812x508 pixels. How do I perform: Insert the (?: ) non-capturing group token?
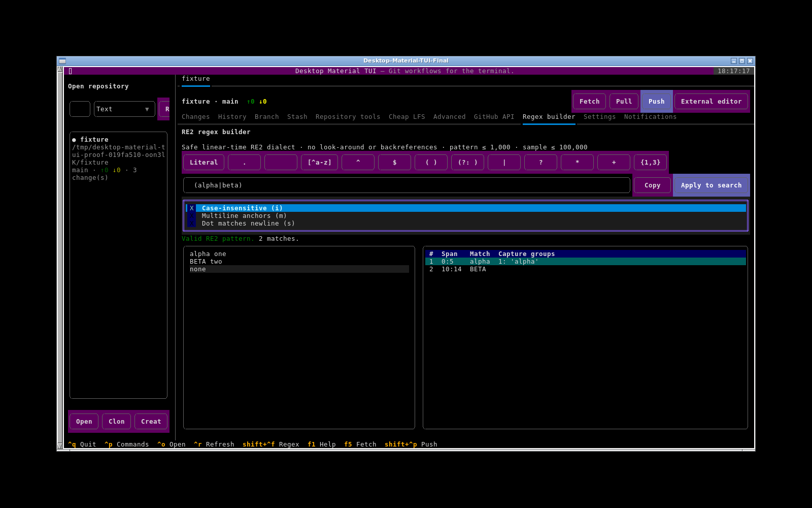pos(467,163)
